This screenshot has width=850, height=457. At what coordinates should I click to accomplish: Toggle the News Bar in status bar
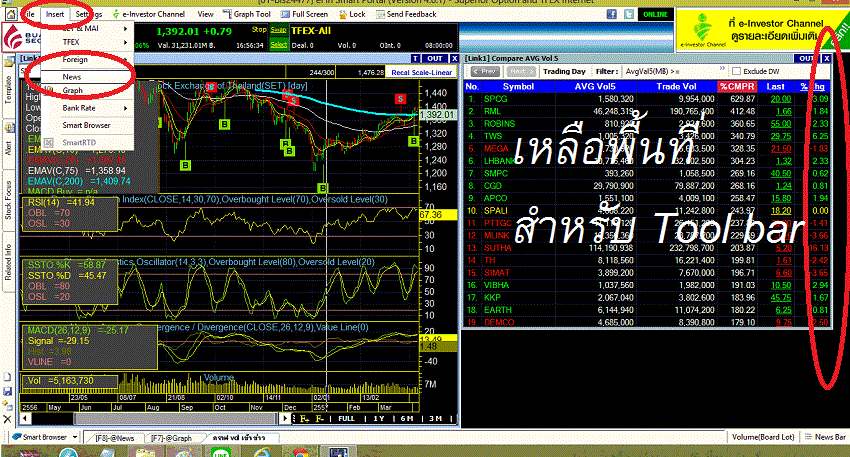[825, 437]
